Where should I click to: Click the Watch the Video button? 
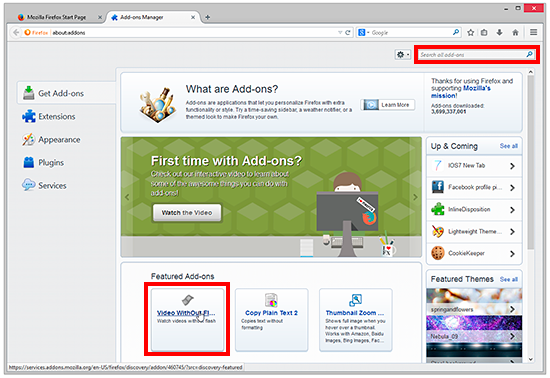187,212
